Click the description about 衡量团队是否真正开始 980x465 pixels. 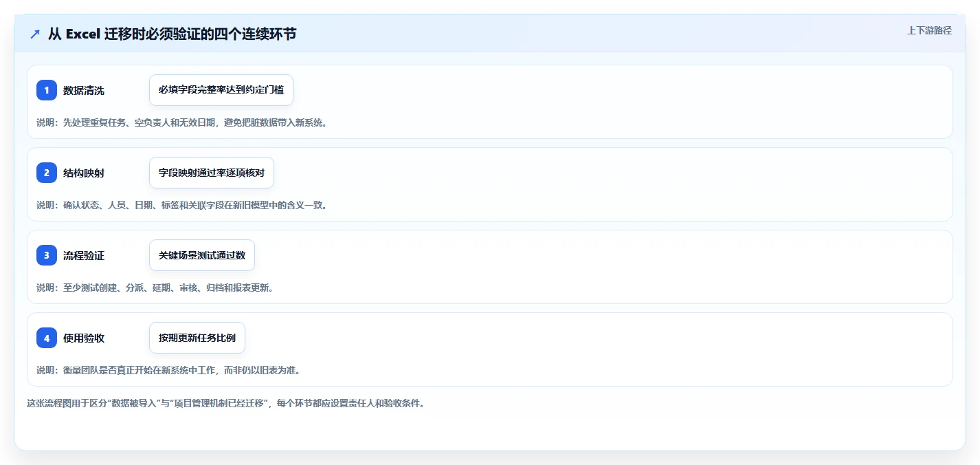(x=168, y=370)
